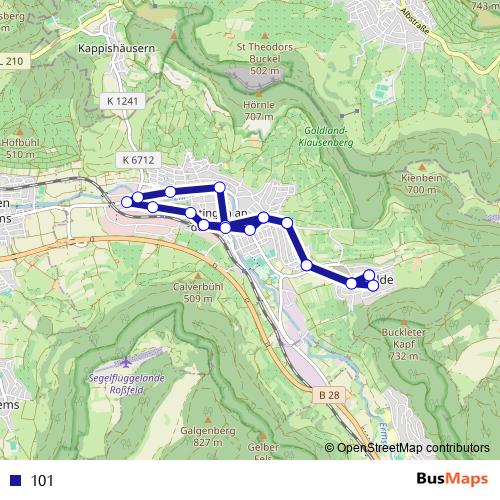Select the 101 route label in legend
This screenshot has height=500, width=500.
pyautogui.click(x=42, y=481)
